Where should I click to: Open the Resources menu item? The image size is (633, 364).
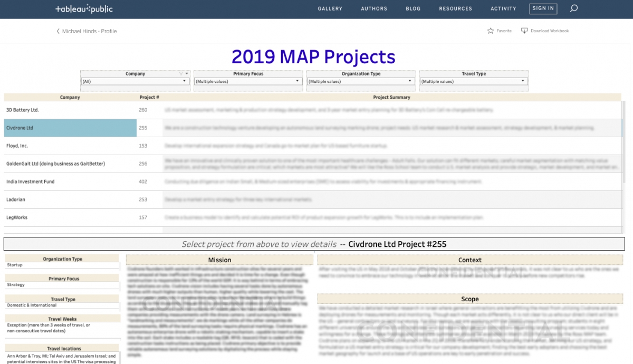click(x=455, y=9)
